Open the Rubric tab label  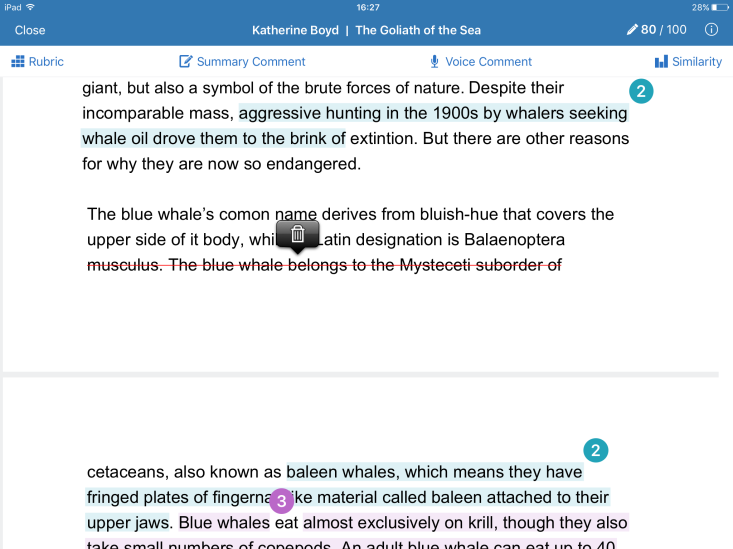click(x=46, y=62)
